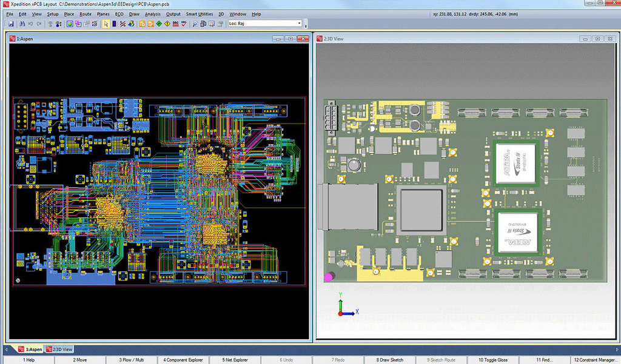Click the 7 Redo function key button
This screenshot has width=621, height=364.
tap(338, 360)
